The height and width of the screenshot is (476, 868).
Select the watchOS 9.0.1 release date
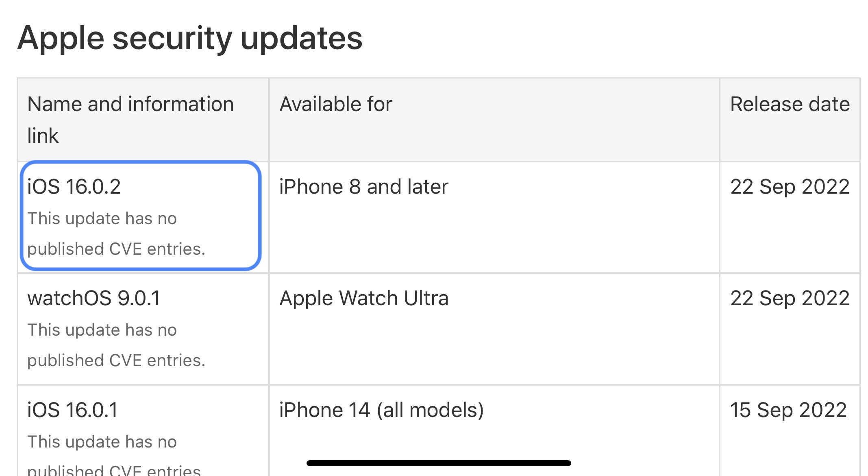pos(790,298)
